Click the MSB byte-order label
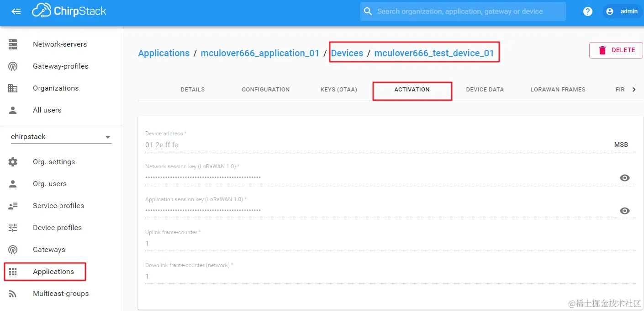 pos(621,145)
